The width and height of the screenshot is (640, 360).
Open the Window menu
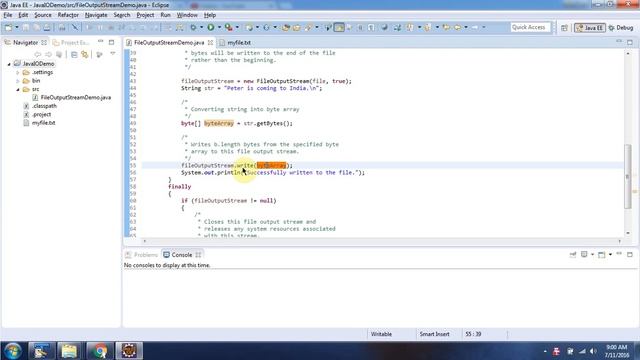(x=187, y=15)
